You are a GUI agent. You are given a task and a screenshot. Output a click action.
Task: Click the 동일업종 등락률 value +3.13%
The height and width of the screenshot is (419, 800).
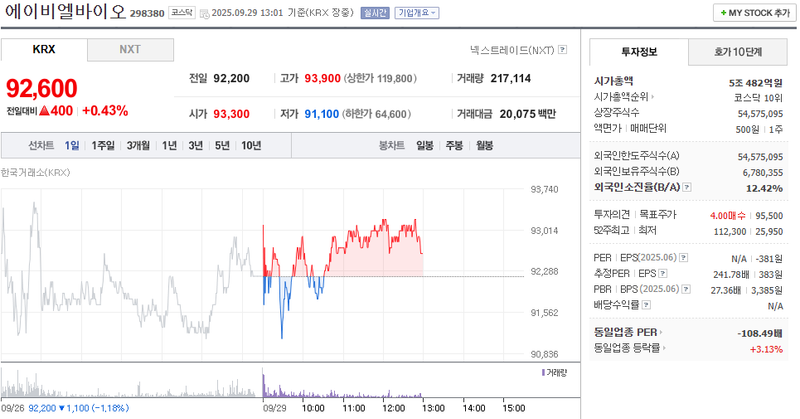coord(766,350)
